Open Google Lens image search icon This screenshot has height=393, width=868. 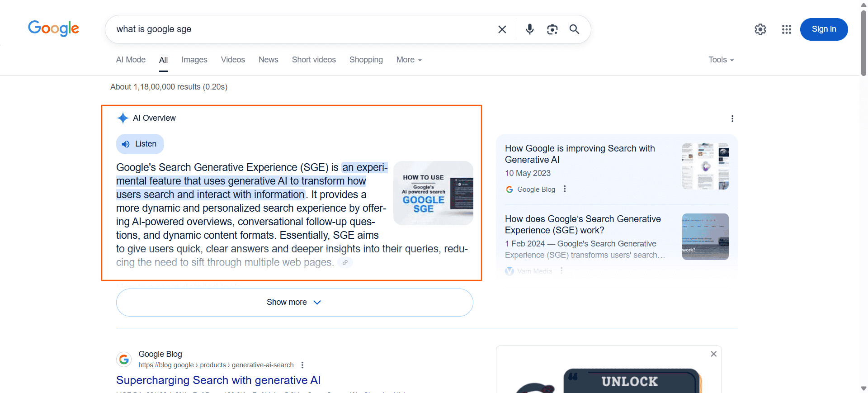552,29
